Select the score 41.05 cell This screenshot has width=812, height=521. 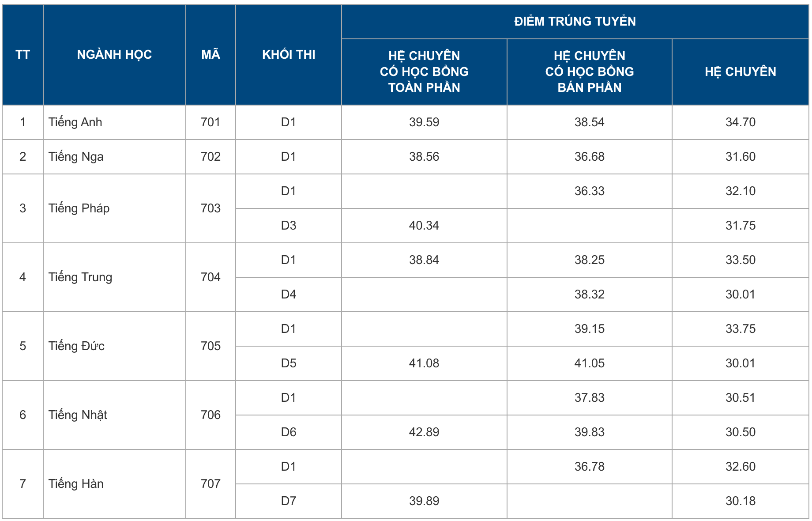tap(589, 363)
